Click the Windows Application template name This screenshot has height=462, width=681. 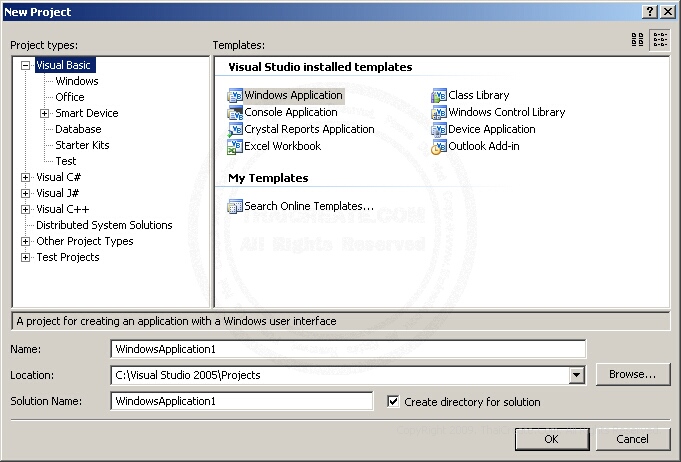[x=294, y=95]
